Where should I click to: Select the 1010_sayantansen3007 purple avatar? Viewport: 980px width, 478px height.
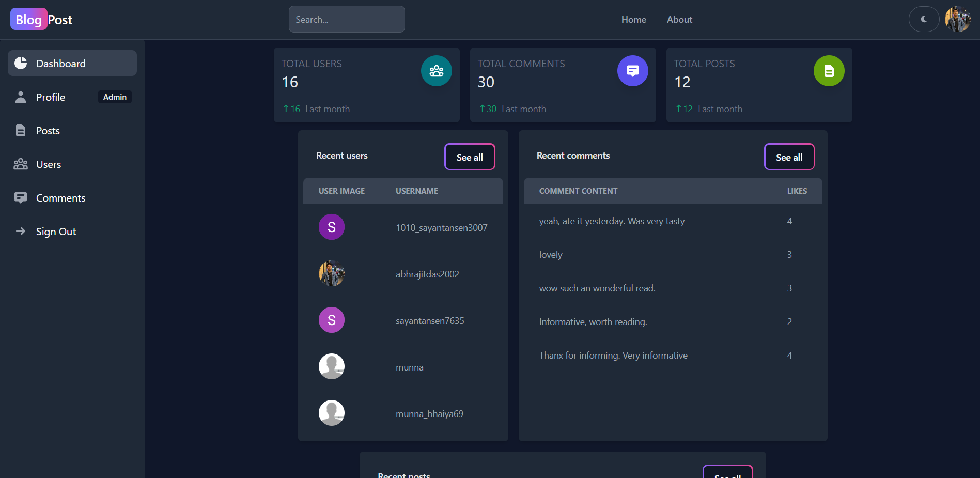click(332, 227)
